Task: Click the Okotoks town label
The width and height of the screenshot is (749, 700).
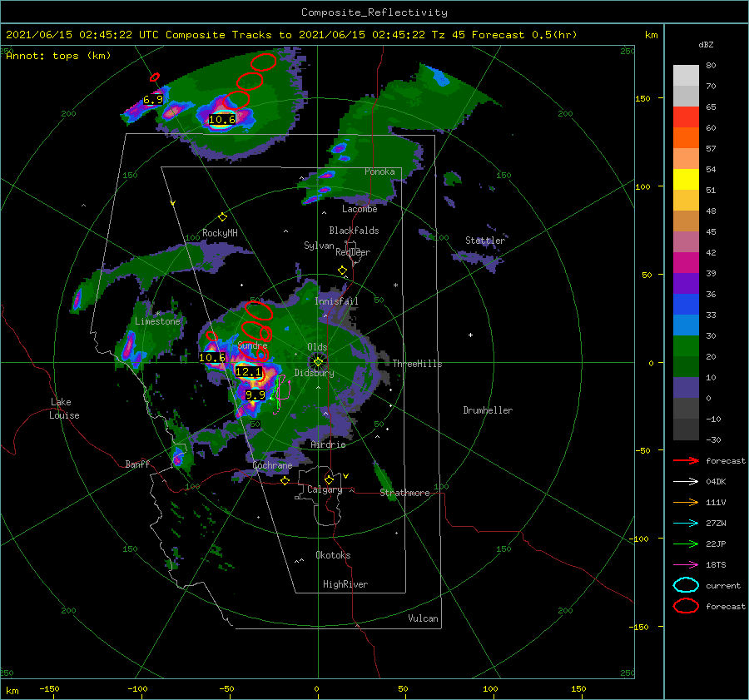Action: [x=333, y=555]
